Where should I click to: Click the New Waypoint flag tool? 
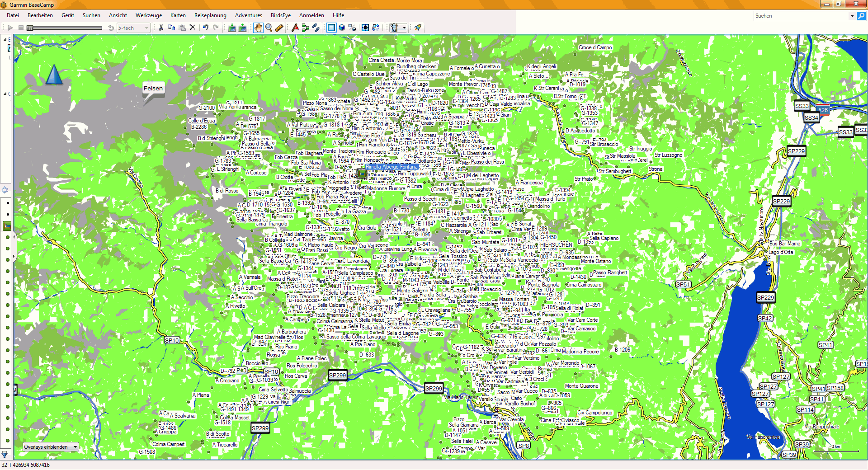click(x=295, y=28)
